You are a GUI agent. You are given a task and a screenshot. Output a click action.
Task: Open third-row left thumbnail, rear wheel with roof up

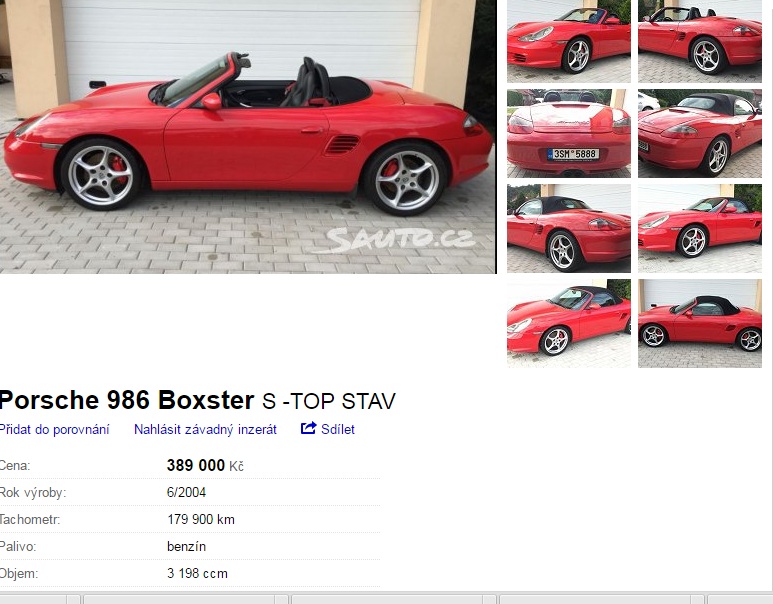tap(568, 228)
